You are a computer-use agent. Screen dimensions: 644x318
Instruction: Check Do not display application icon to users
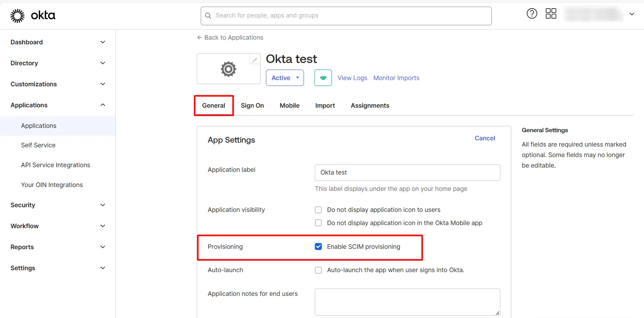(x=318, y=210)
